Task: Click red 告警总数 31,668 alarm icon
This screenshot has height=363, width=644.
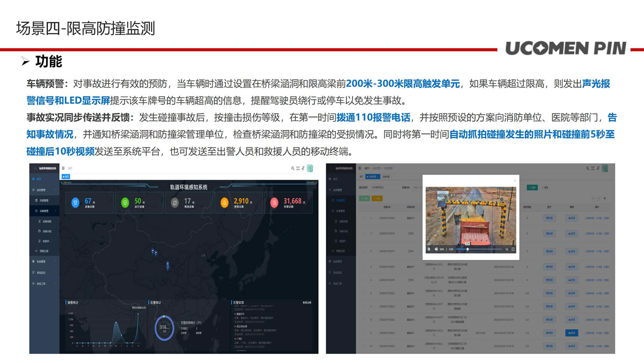Action: [x=275, y=202]
